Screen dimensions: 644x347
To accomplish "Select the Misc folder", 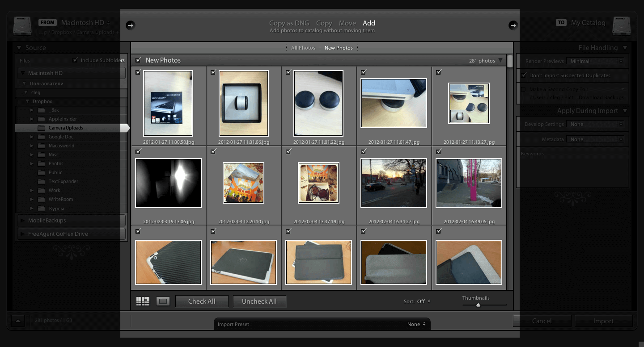I will [x=54, y=155].
